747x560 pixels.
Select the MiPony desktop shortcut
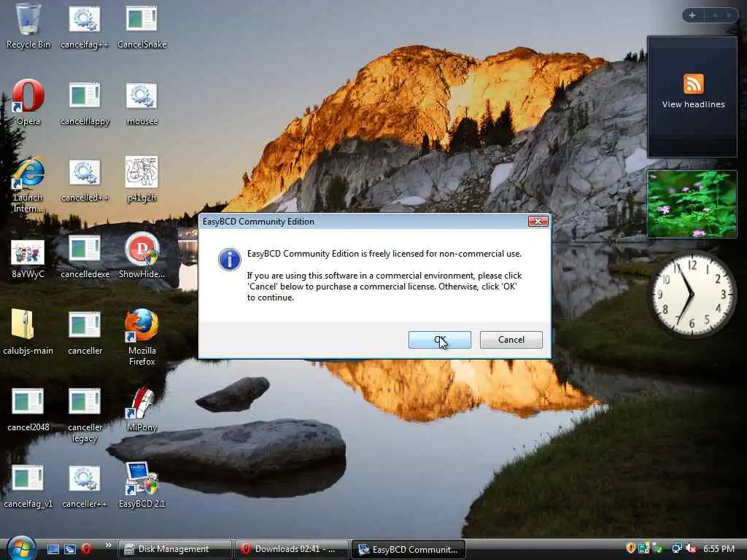click(x=142, y=410)
